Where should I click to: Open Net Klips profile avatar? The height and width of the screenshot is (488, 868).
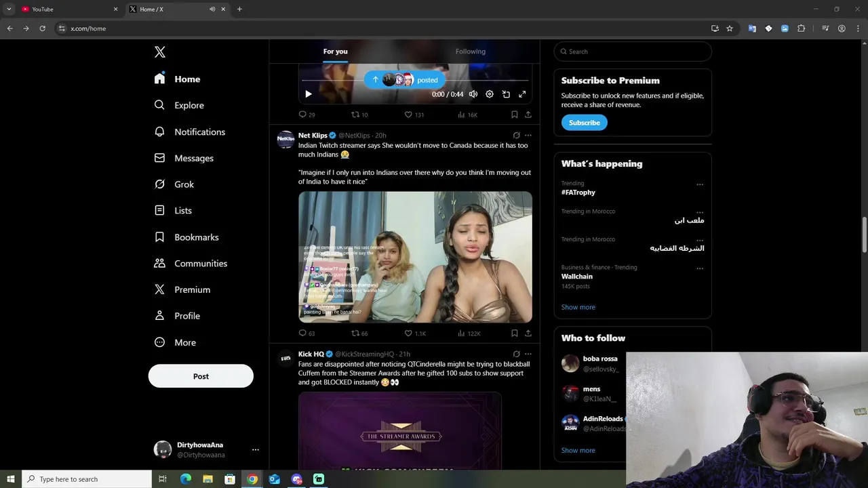[285, 139]
